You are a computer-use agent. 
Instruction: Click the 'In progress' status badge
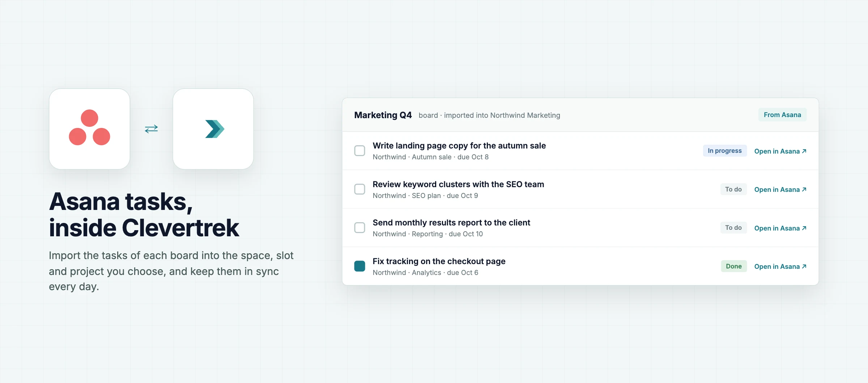coord(725,151)
